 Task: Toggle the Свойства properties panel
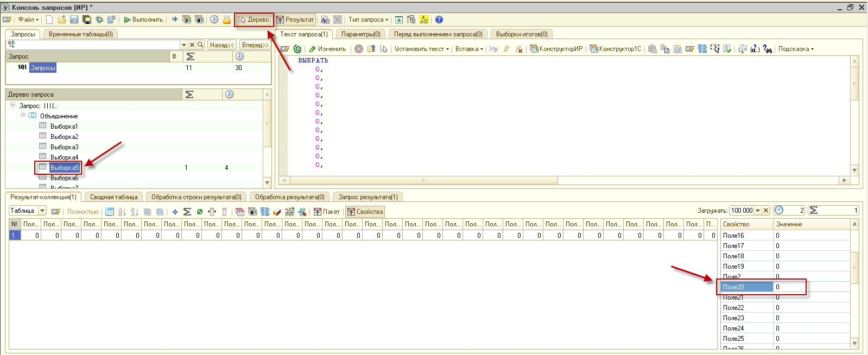click(x=365, y=212)
